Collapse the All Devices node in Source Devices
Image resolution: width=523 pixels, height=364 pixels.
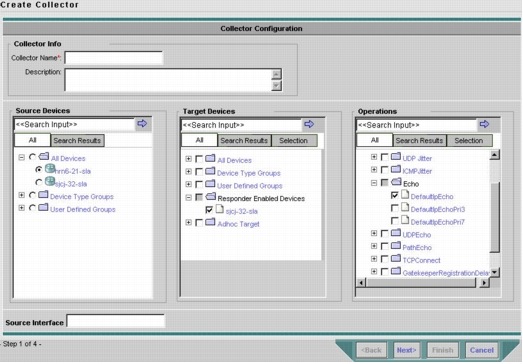(x=22, y=157)
